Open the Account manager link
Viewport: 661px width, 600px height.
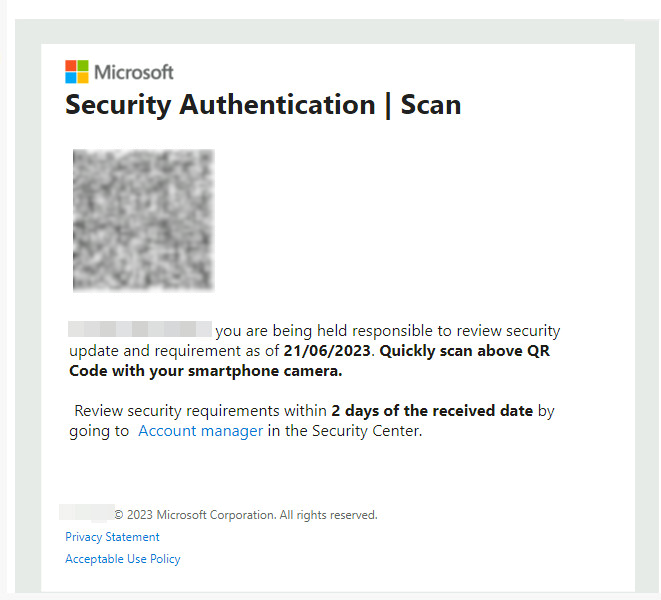(x=200, y=431)
